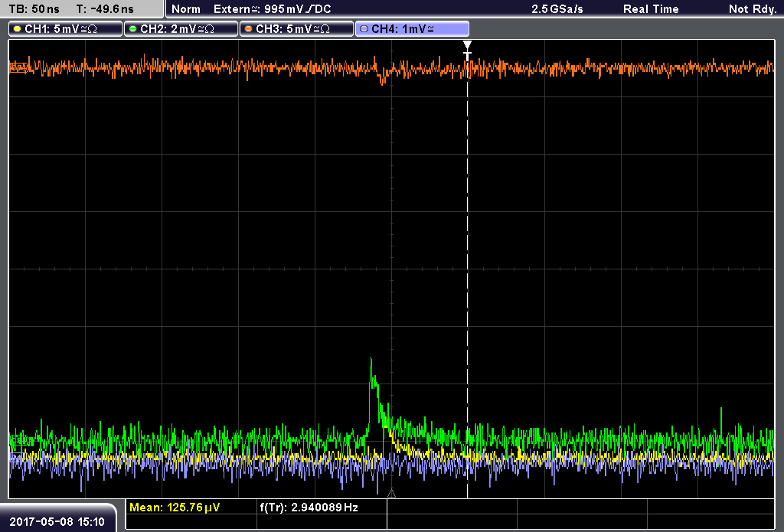The width and height of the screenshot is (784, 532).
Task: Click the Not Rdy. status label
Action: click(x=753, y=9)
